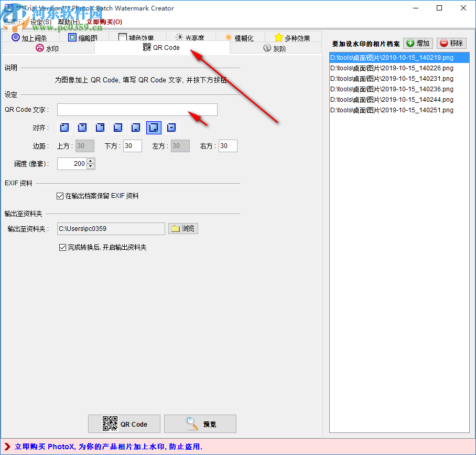
Task: Toggle the 褪色效果 checkbox
Action: (x=123, y=37)
